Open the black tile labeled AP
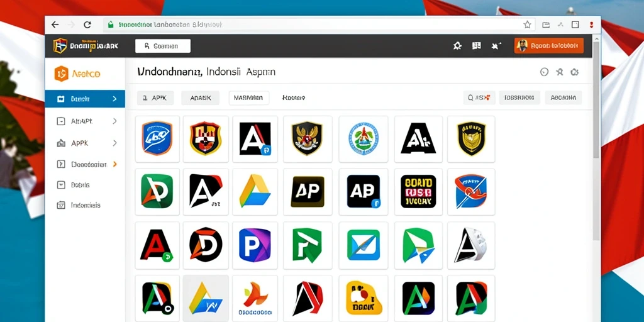The image size is (644, 322). 308,191
